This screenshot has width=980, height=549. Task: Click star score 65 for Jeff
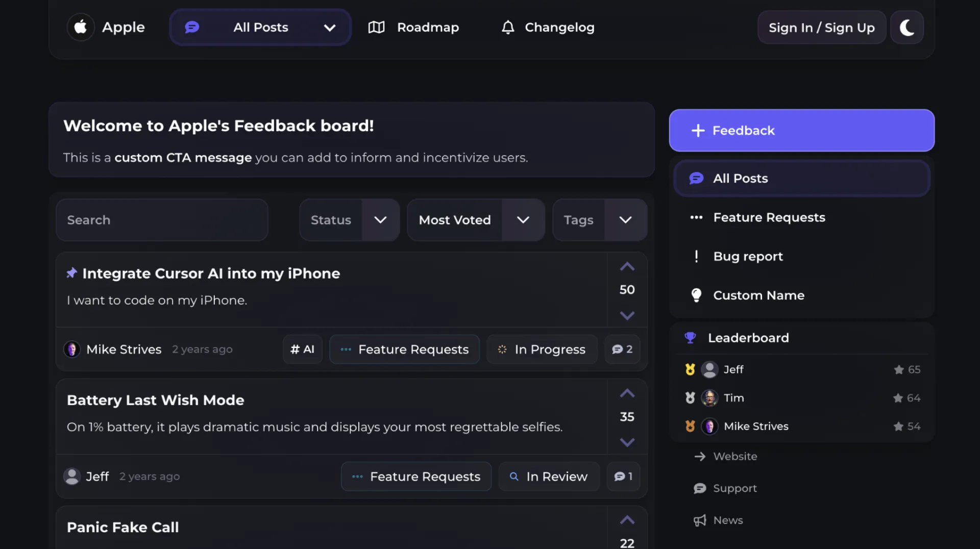click(x=907, y=369)
